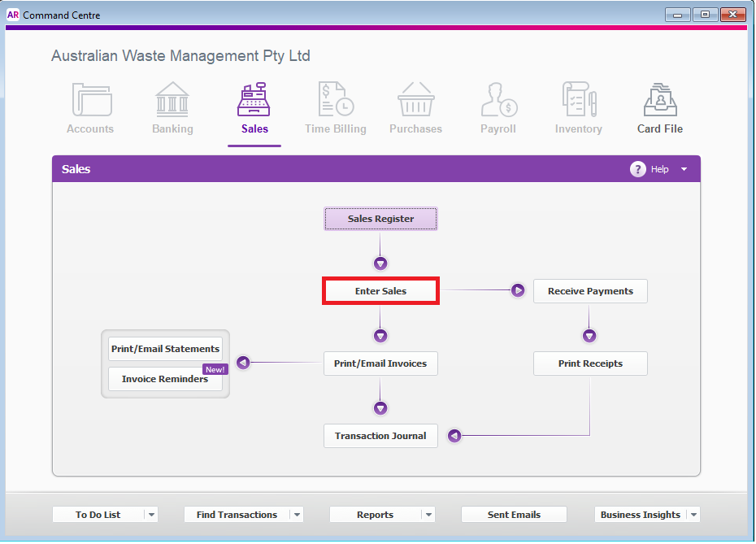Select the Purchases basket icon
This screenshot has height=544, width=756.
click(415, 99)
